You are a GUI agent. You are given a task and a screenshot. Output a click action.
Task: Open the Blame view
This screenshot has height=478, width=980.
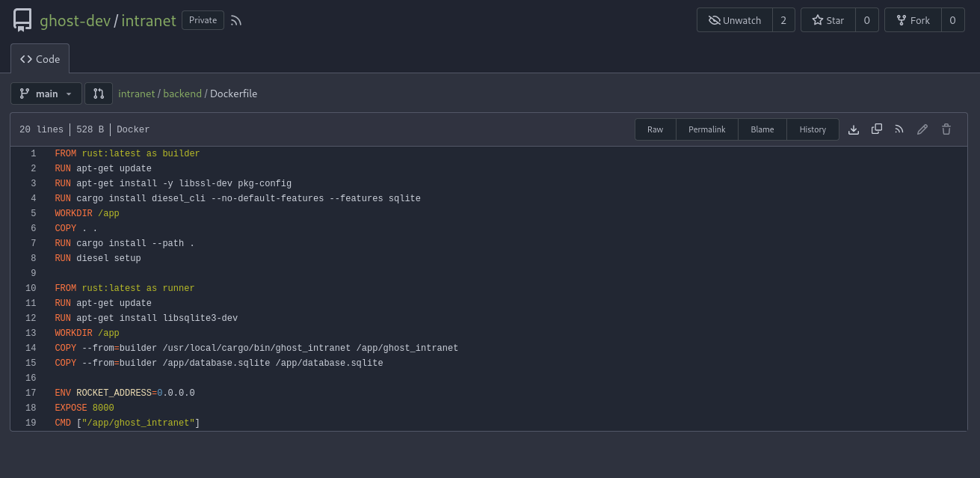point(762,129)
